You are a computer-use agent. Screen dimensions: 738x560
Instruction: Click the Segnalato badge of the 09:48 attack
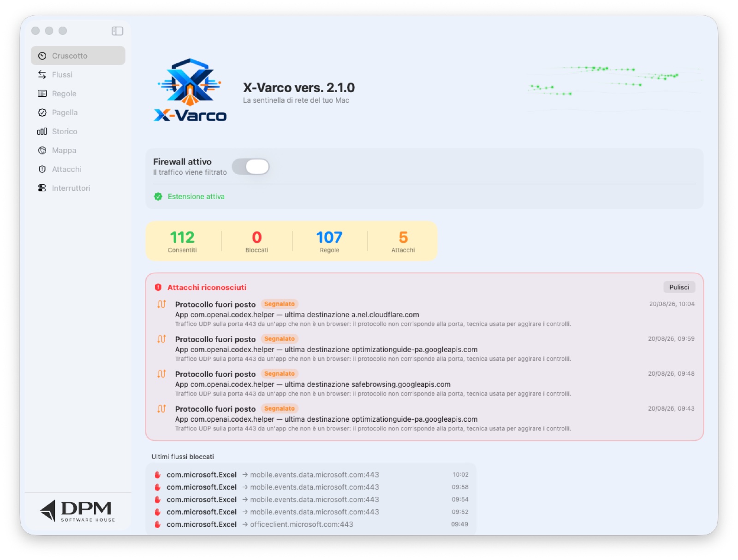(280, 374)
